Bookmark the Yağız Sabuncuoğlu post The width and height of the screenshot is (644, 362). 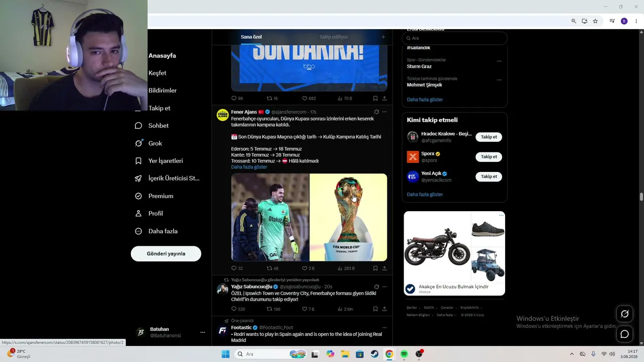click(x=375, y=309)
